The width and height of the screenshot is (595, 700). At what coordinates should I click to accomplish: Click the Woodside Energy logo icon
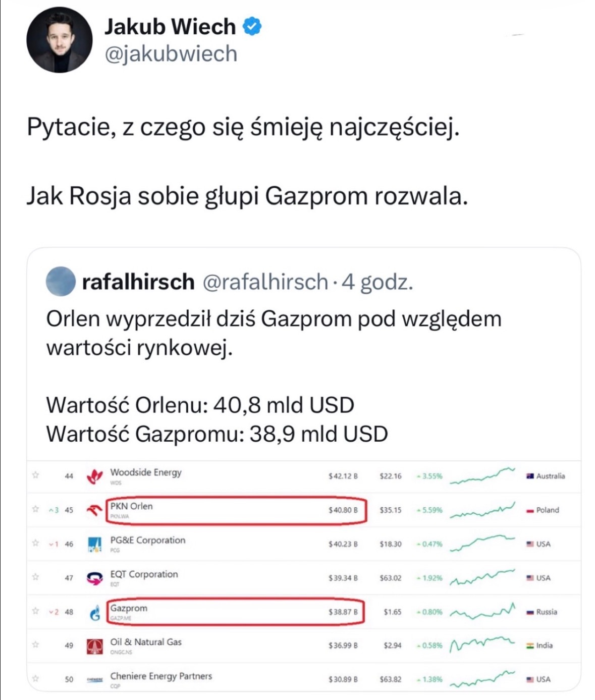(x=94, y=476)
